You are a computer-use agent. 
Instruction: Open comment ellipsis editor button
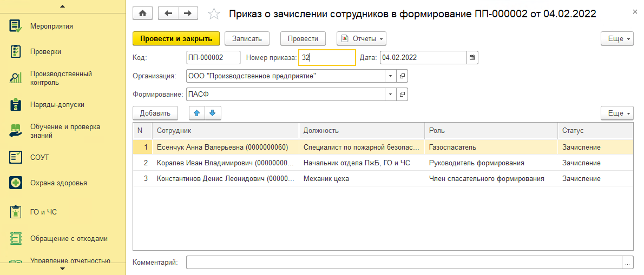(x=628, y=262)
